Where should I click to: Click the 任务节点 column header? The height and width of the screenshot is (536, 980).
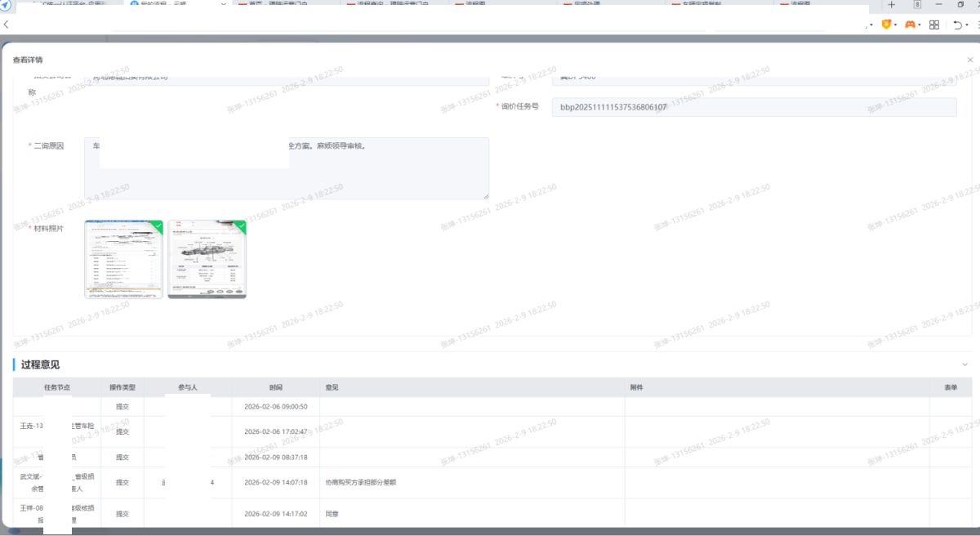point(56,387)
